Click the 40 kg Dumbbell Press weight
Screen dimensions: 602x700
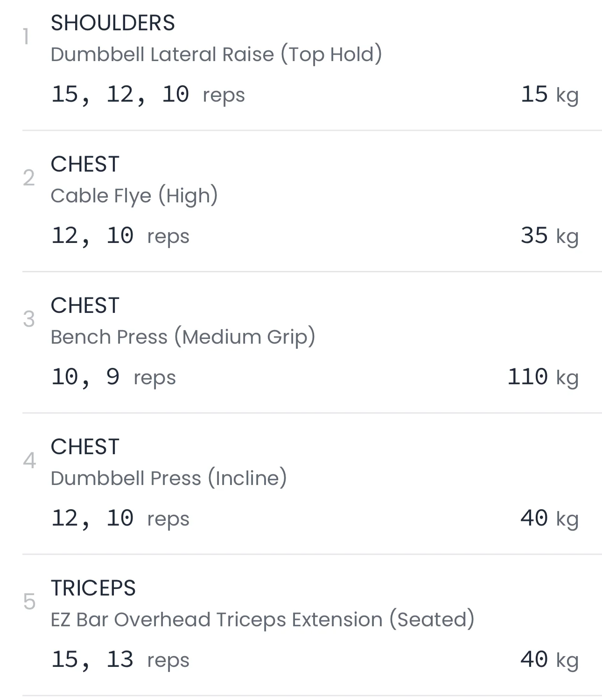549,519
